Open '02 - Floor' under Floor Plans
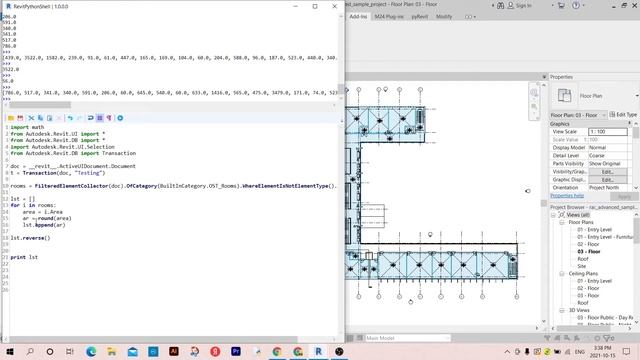640x360 pixels. [x=588, y=244]
